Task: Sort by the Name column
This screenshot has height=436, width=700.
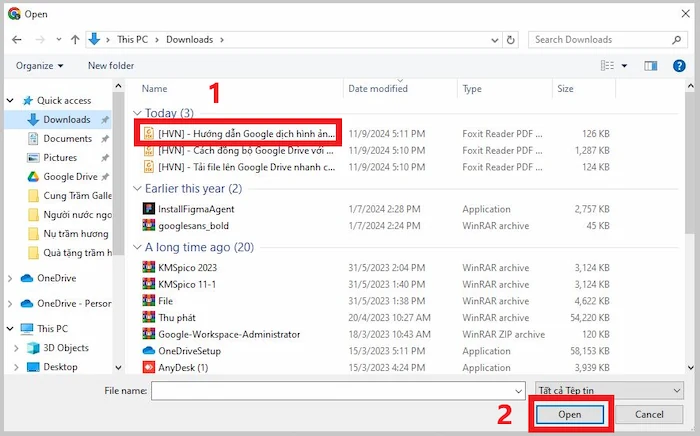Action: [154, 88]
